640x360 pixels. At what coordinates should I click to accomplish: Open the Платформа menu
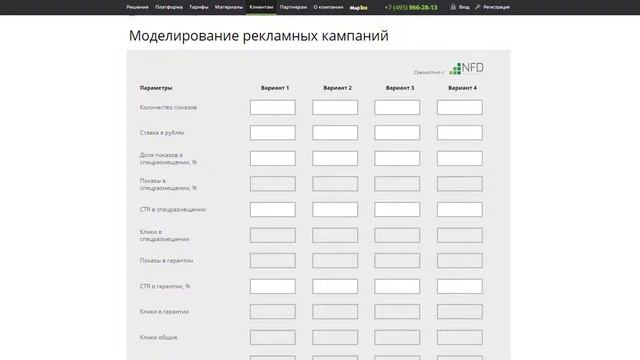(169, 7)
